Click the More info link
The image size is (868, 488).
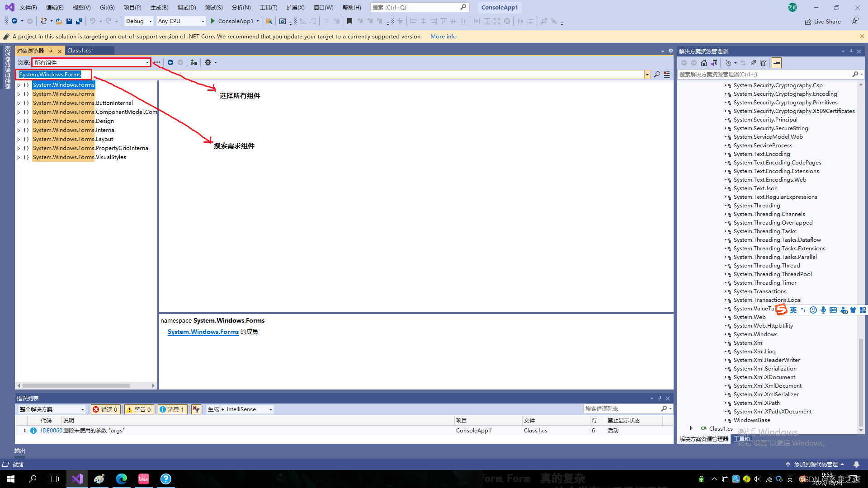point(443,37)
